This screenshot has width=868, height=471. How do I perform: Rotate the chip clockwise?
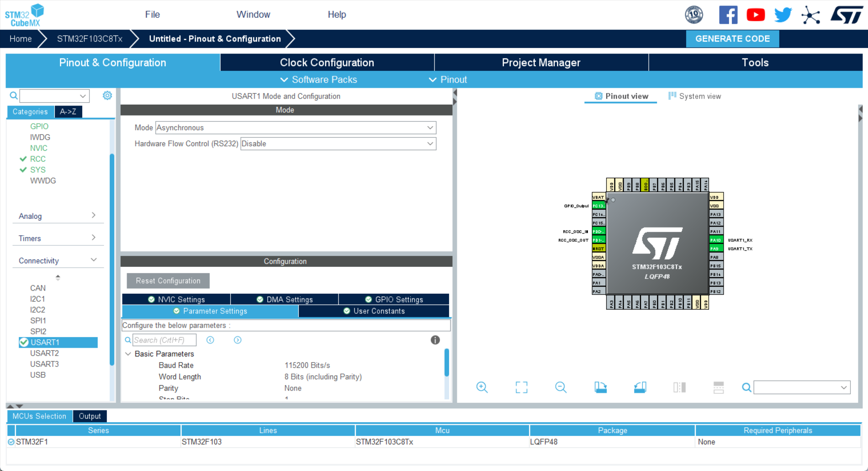coord(600,387)
